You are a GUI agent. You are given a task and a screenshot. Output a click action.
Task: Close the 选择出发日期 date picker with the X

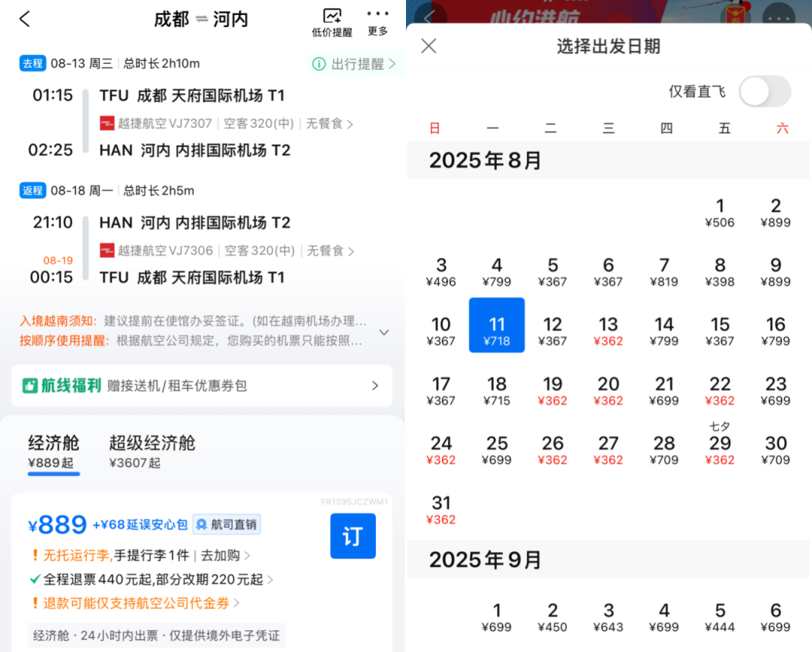point(429,46)
